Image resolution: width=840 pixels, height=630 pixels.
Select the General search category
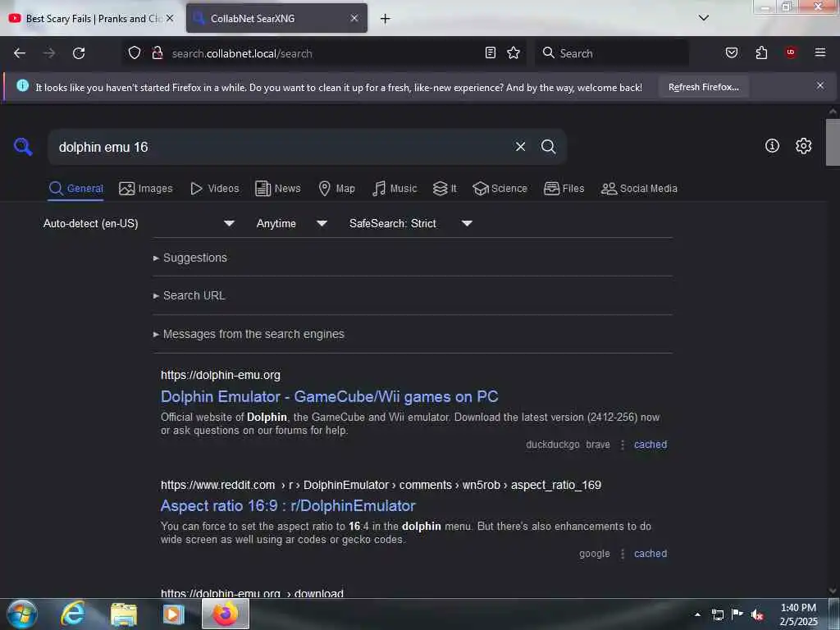pos(76,189)
